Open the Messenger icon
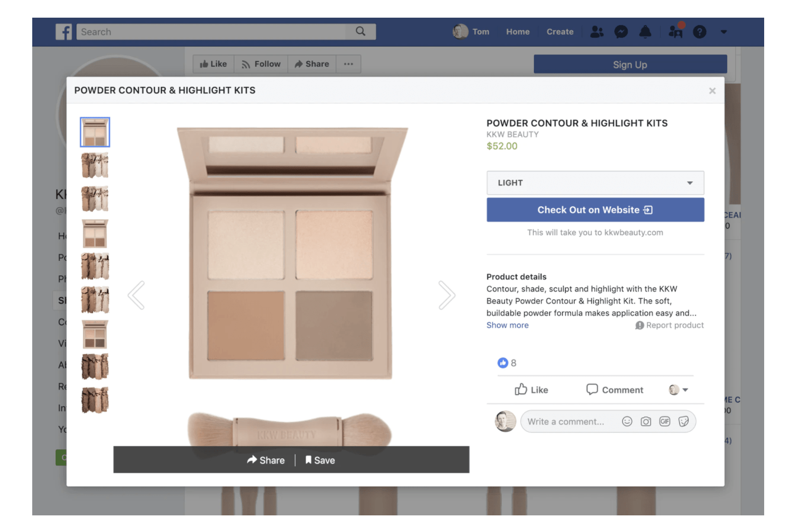The height and width of the screenshot is (532, 786). (621, 32)
